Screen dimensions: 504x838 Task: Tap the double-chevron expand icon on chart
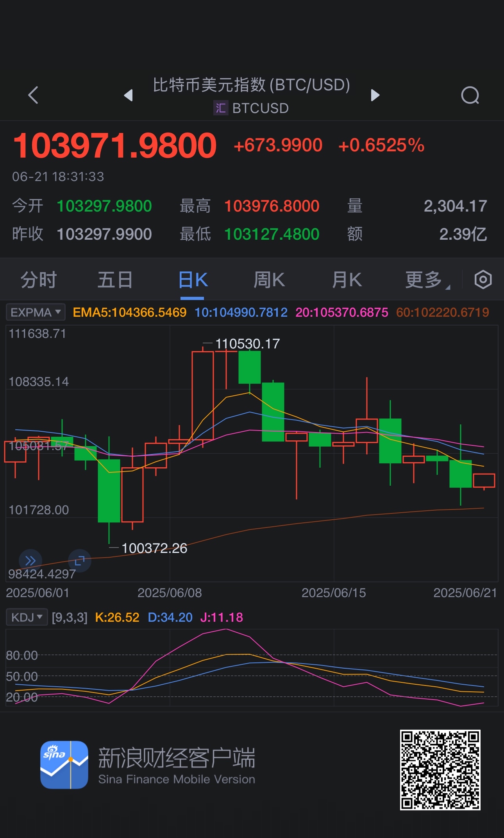point(30,561)
